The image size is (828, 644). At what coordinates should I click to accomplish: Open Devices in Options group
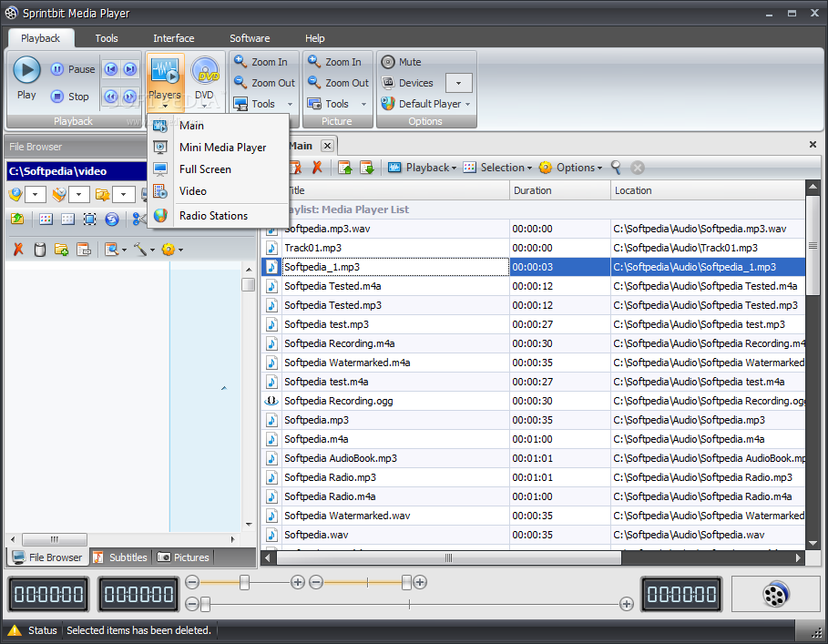tap(408, 83)
